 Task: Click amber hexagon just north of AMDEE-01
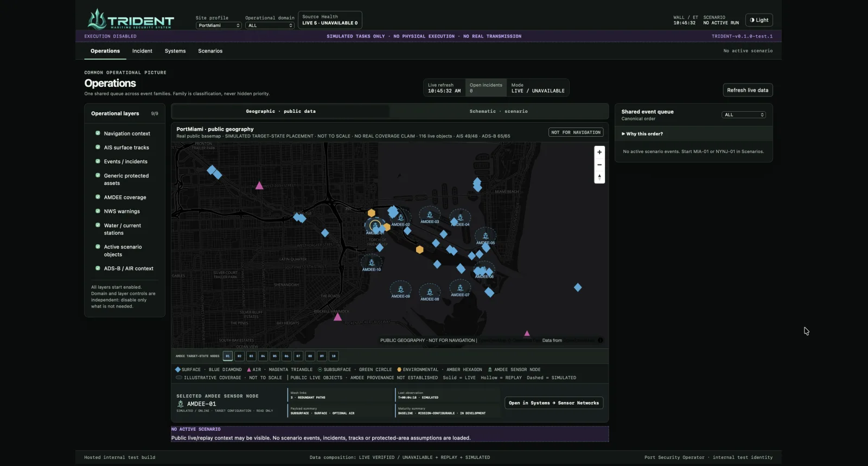coord(372,213)
